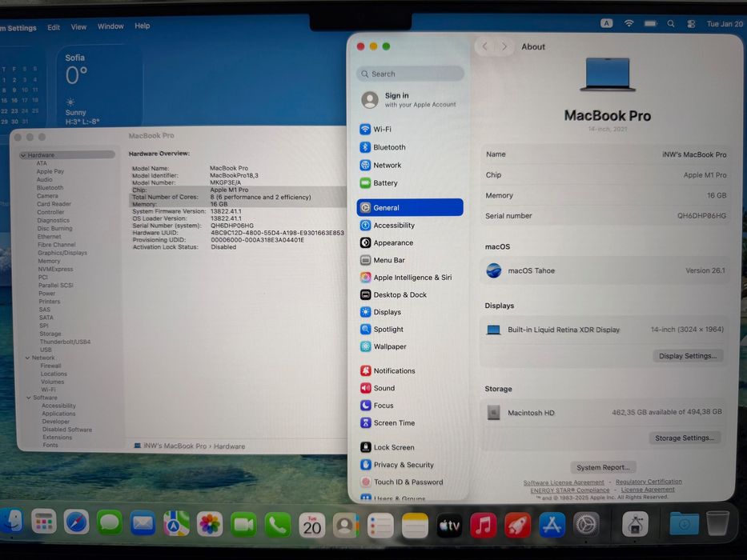Select Graphics/Displays in System Information

coord(62,253)
